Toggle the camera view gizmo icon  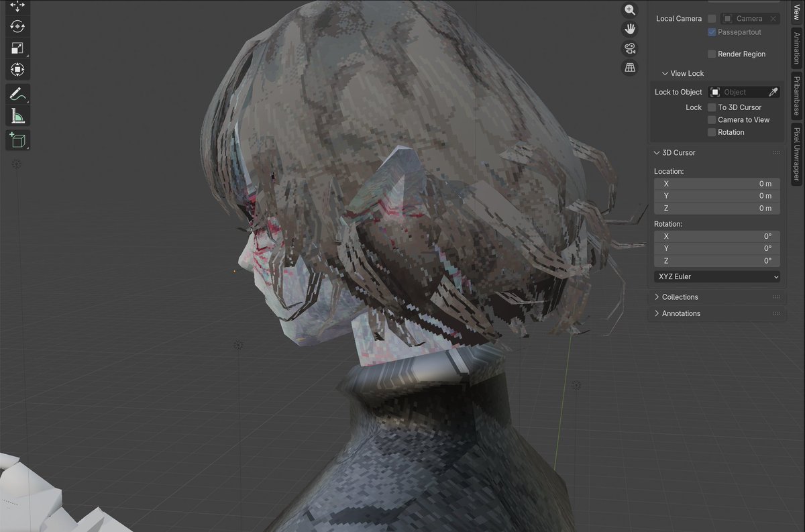coord(629,48)
